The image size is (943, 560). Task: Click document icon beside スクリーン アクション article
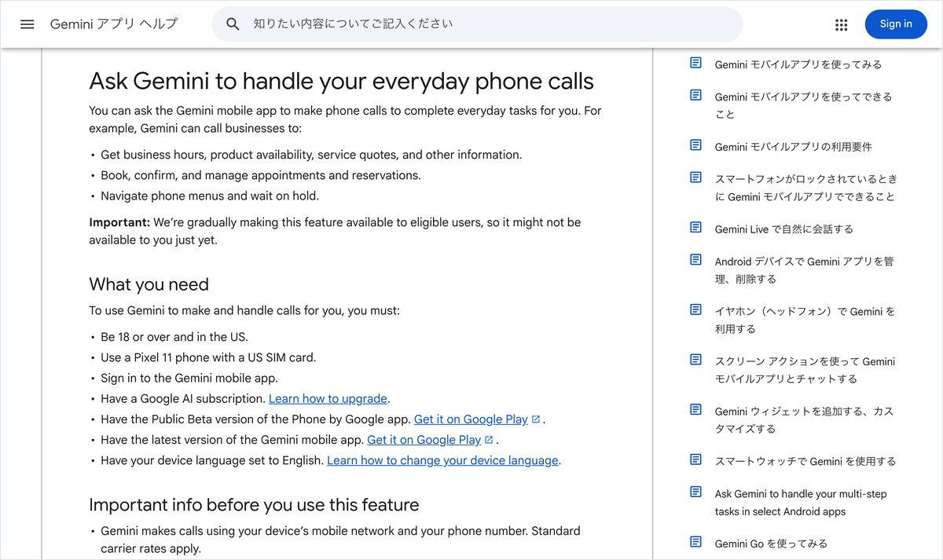click(695, 360)
